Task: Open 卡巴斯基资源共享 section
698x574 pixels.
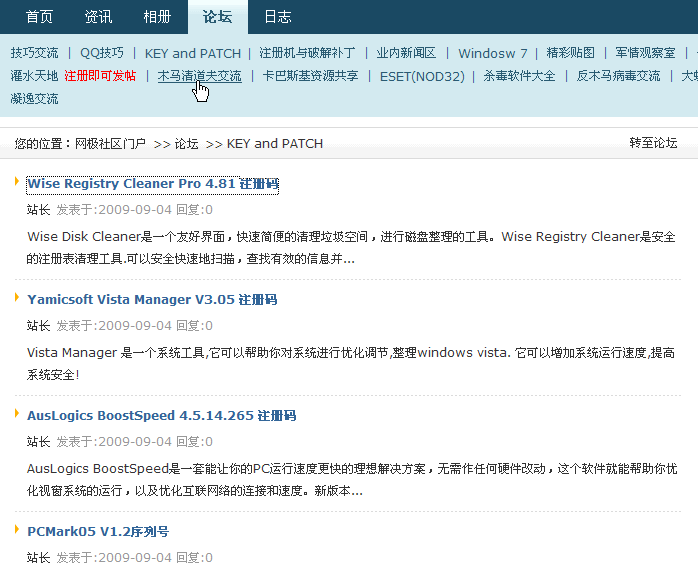Action: click(x=310, y=76)
